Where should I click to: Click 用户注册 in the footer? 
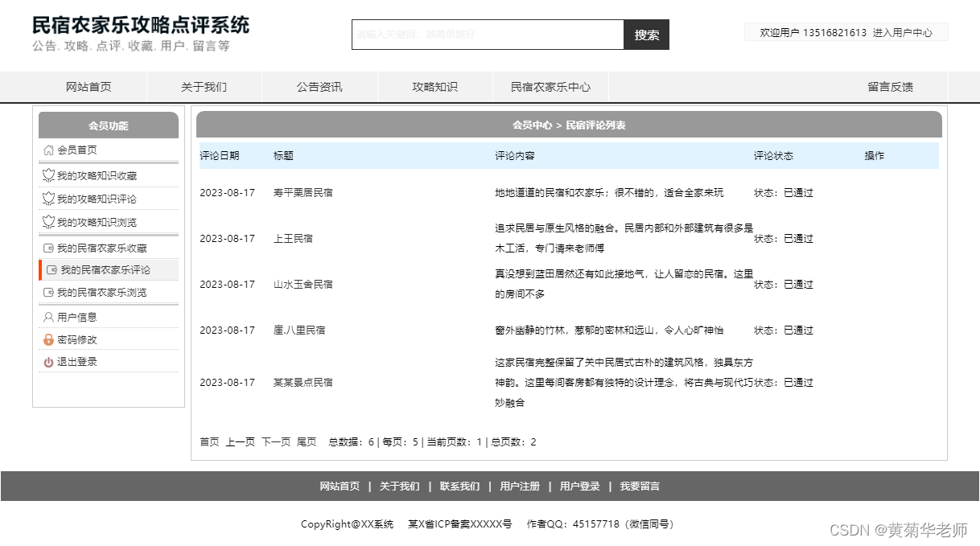519,486
